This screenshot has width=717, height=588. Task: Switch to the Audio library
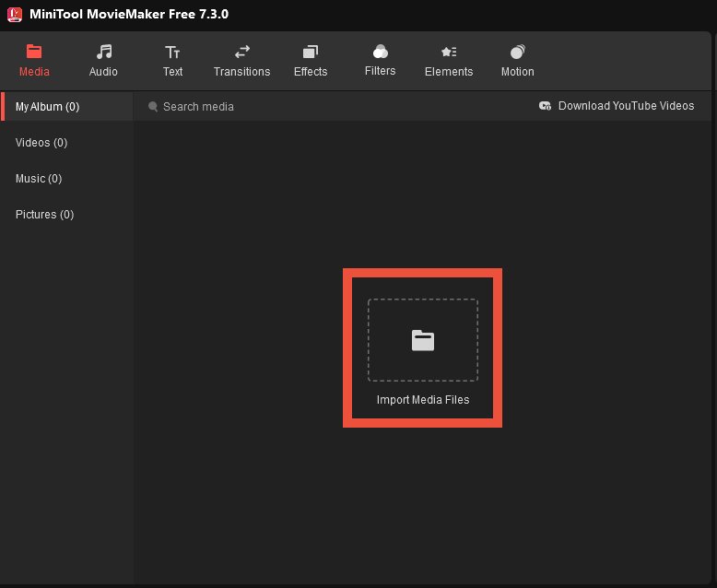tap(103, 61)
